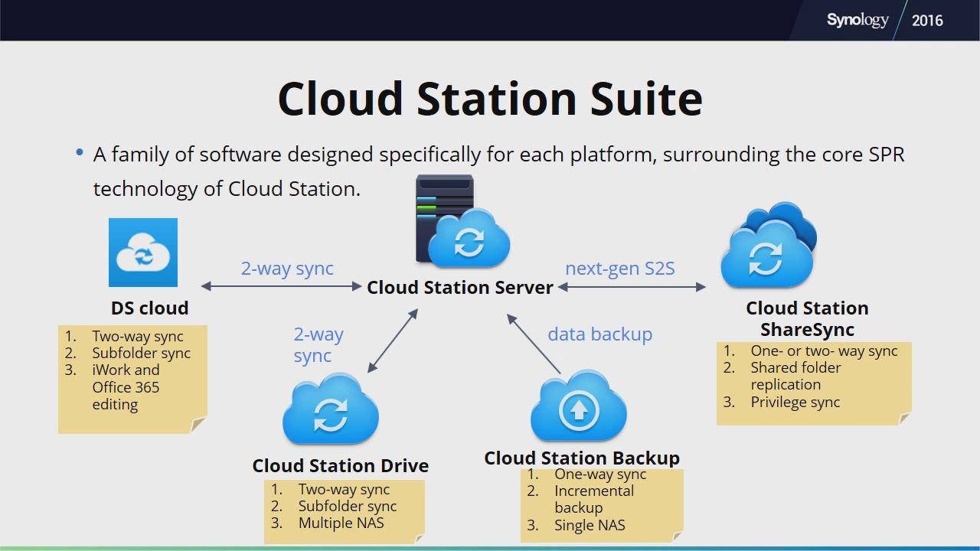The height and width of the screenshot is (551, 980).
Task: Click the 'next-gen S2S' label
Action: [620, 269]
